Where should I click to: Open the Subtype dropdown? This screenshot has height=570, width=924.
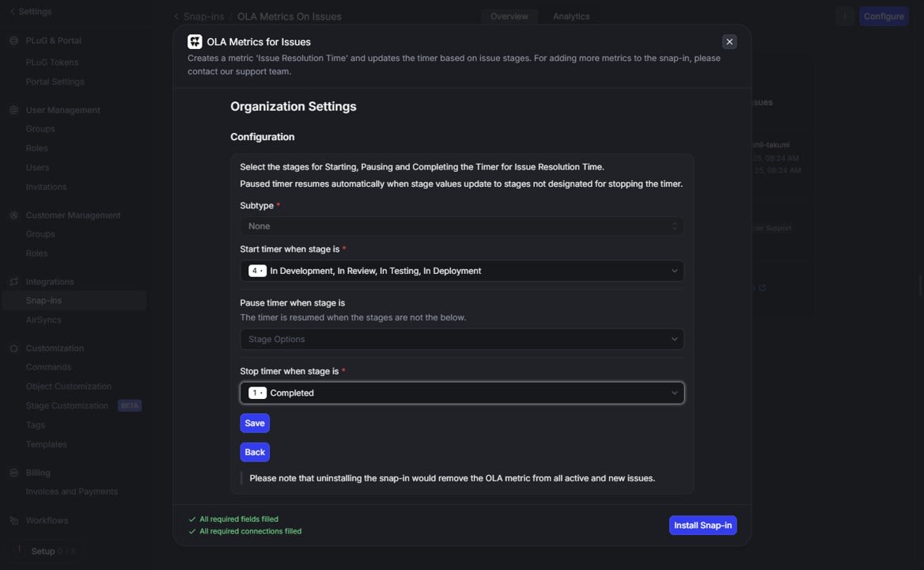[x=461, y=226]
